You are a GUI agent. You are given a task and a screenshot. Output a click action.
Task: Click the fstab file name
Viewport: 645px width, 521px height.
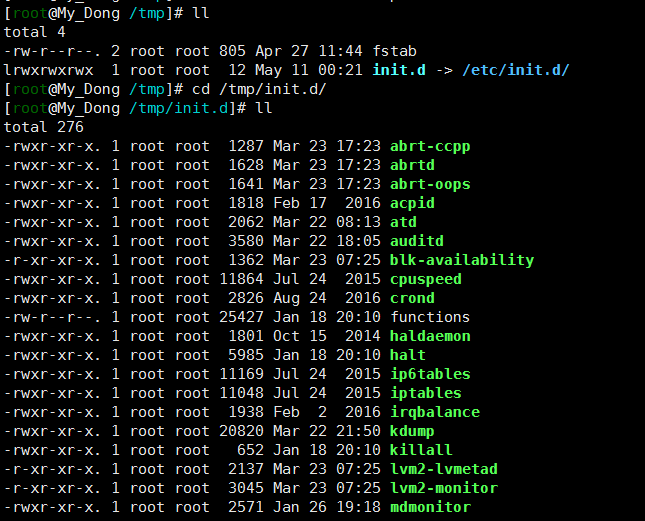(395, 51)
